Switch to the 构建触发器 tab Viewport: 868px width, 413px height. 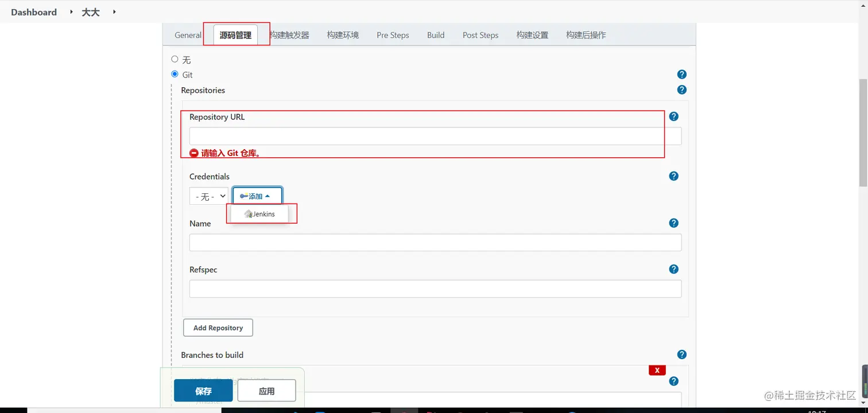click(x=290, y=35)
